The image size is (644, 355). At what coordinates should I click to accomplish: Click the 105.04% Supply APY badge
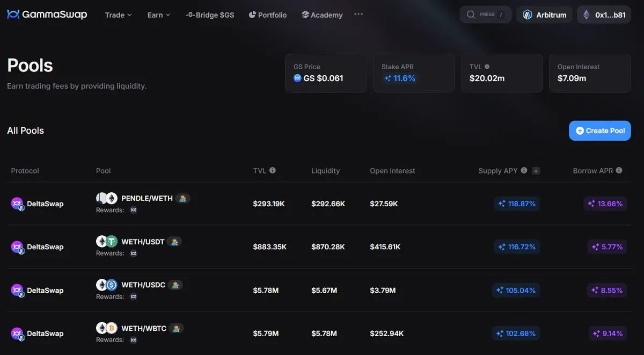click(x=516, y=290)
